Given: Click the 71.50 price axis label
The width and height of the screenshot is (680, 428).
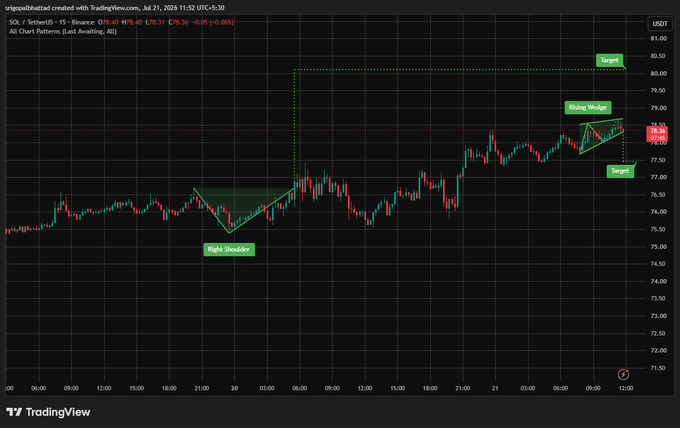Looking at the screenshot, I should [658, 368].
